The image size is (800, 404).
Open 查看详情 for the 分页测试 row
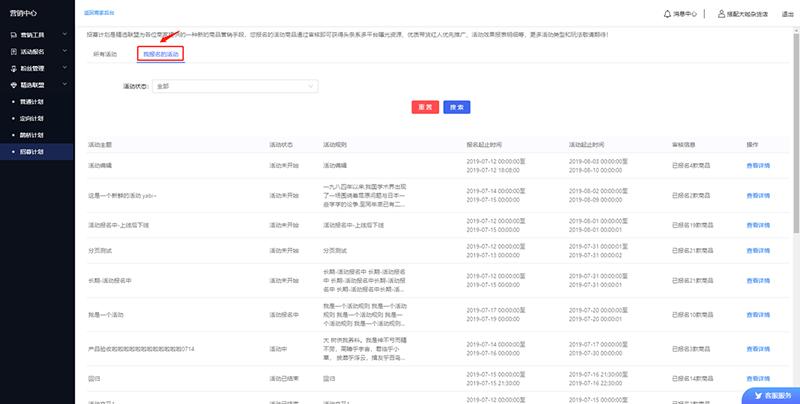757,252
